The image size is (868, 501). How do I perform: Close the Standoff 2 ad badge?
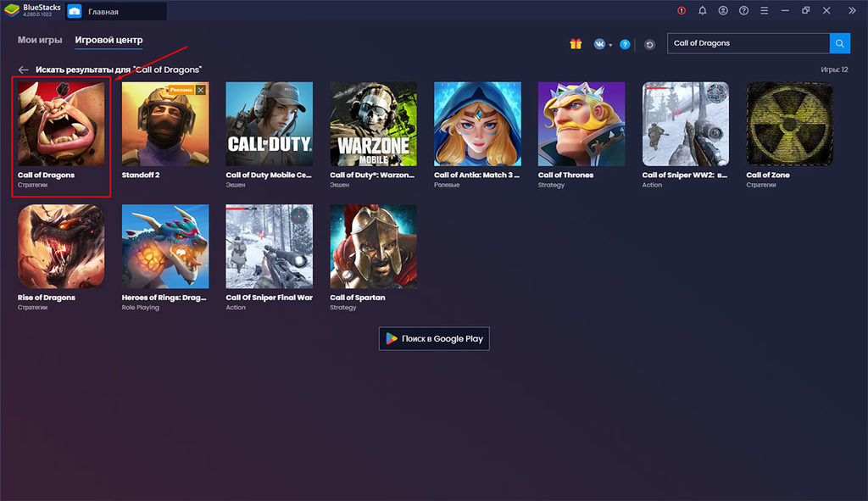(x=201, y=90)
